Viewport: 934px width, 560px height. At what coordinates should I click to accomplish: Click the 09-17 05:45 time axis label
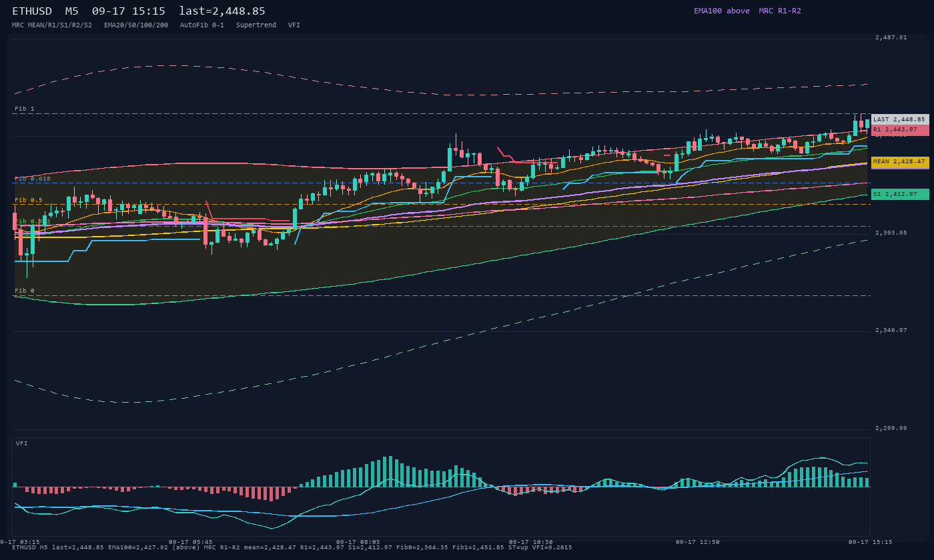coord(191,542)
